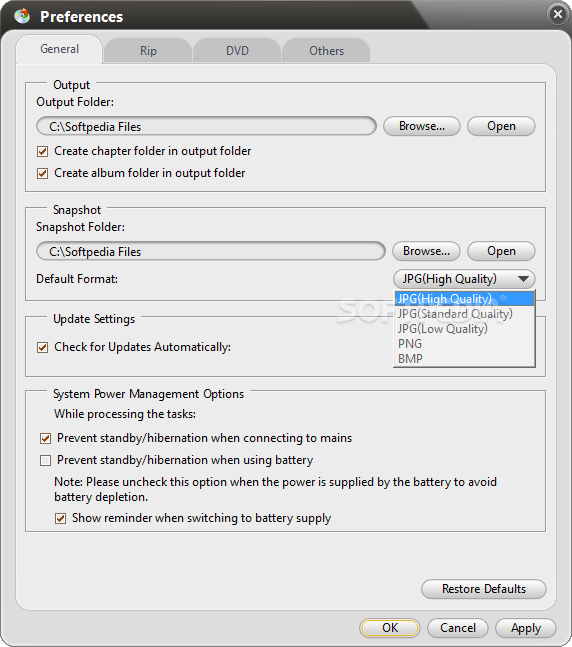Apply the preference settings
Screen dimensions: 572x647
coord(526,628)
